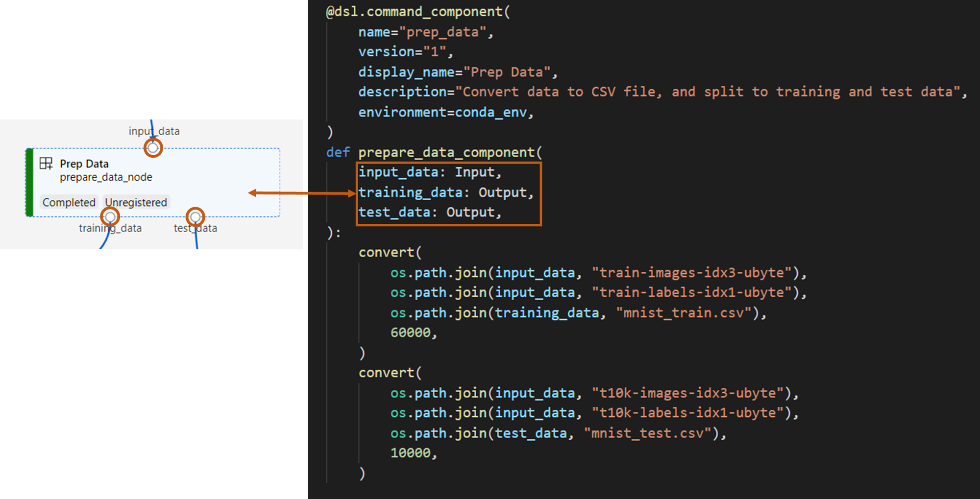Viewport: 980px width, 499px height.
Task: Click the Unregistered badge on the node
Action: tap(136, 202)
